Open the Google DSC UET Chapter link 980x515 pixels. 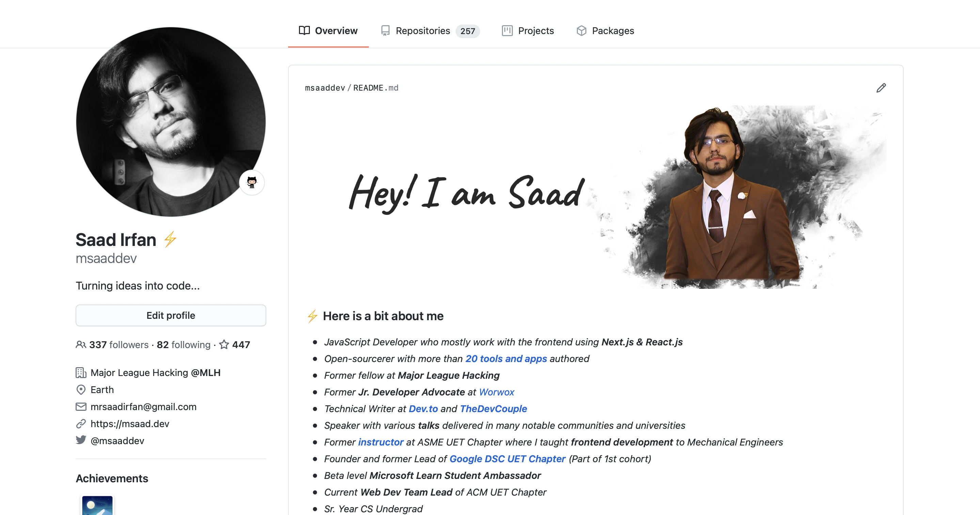tap(507, 459)
